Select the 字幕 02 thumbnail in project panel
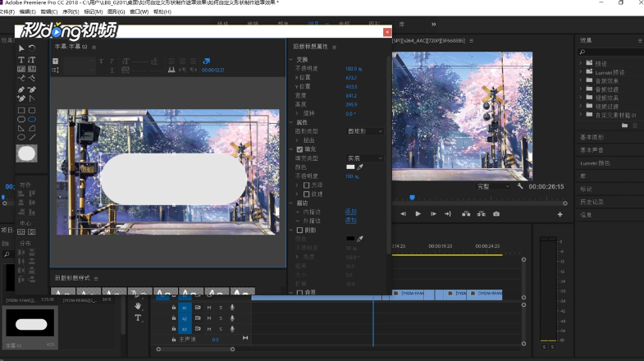 click(x=30, y=323)
